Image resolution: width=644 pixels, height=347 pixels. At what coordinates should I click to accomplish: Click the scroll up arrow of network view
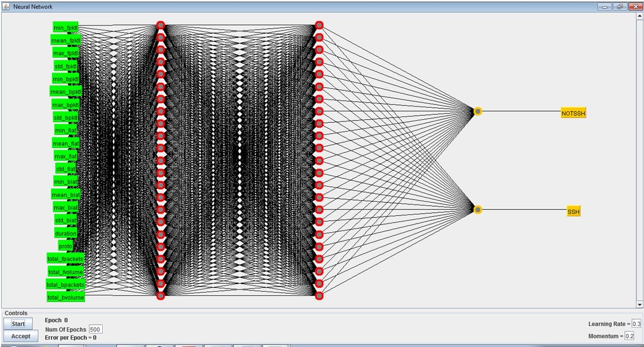[640, 16]
